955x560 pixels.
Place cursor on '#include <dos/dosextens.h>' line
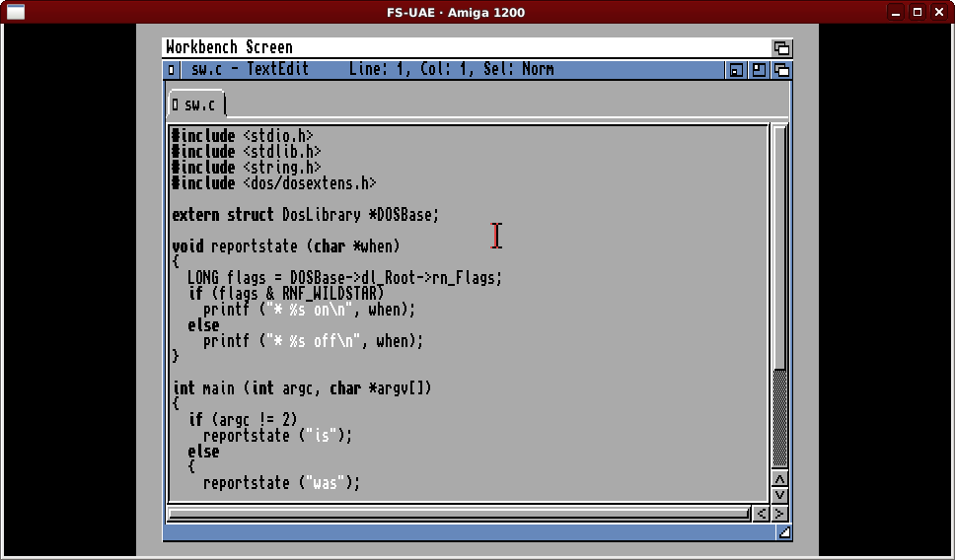274,182
